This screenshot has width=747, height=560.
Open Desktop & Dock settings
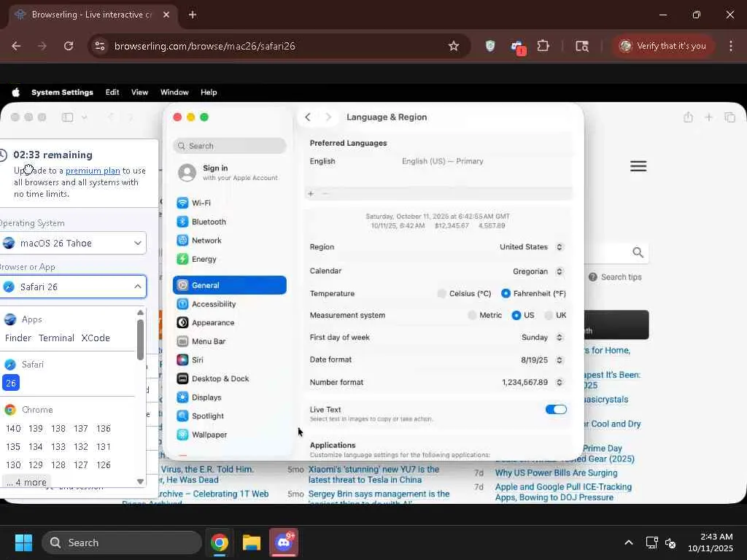pyautogui.click(x=229, y=378)
